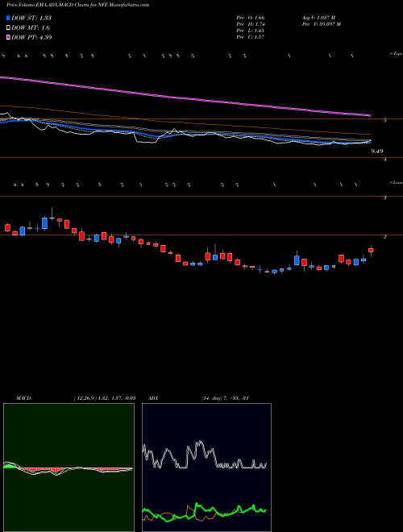Click the 'Pre C: 1.57' value
The height and width of the screenshot is (532, 403).
pyautogui.click(x=251, y=37)
